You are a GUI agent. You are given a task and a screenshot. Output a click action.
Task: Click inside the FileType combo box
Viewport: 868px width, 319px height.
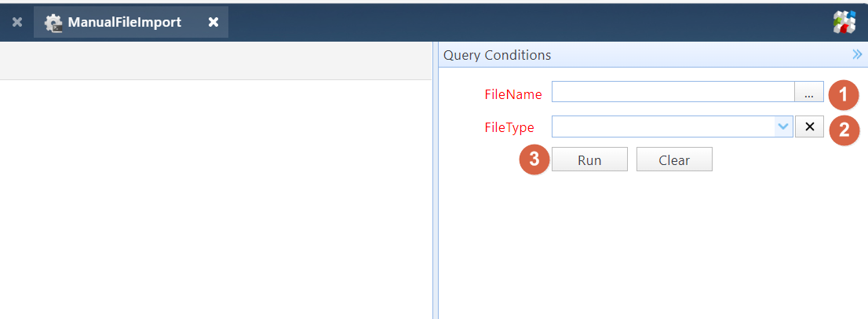click(662, 126)
